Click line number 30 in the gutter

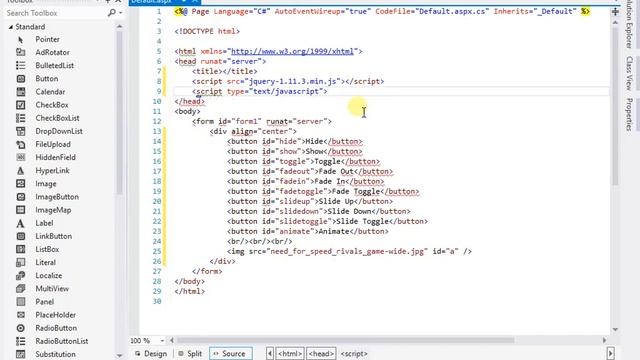pyautogui.click(x=157, y=301)
